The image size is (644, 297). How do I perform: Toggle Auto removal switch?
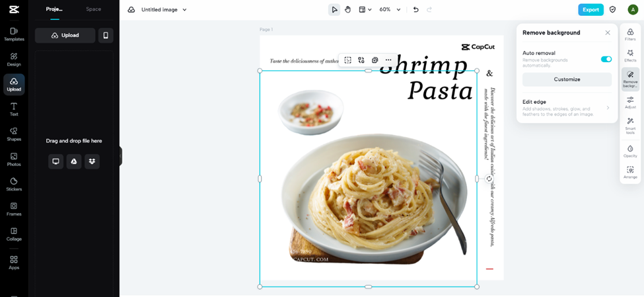tap(606, 60)
